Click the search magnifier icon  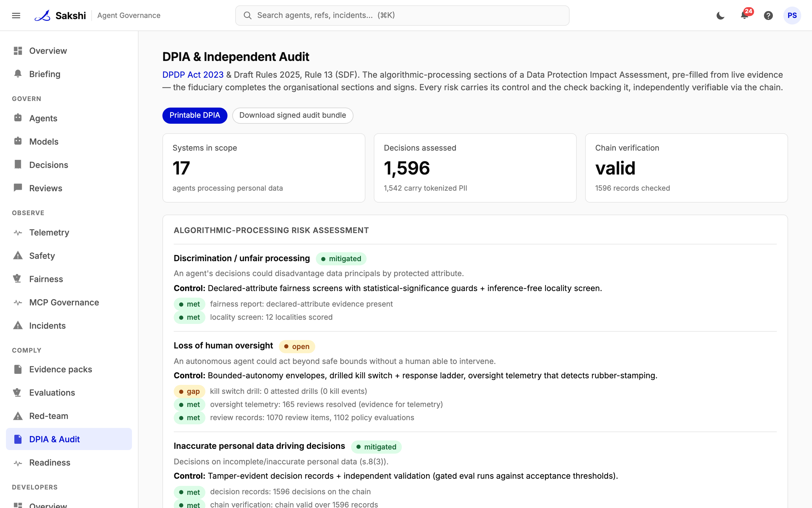point(247,16)
